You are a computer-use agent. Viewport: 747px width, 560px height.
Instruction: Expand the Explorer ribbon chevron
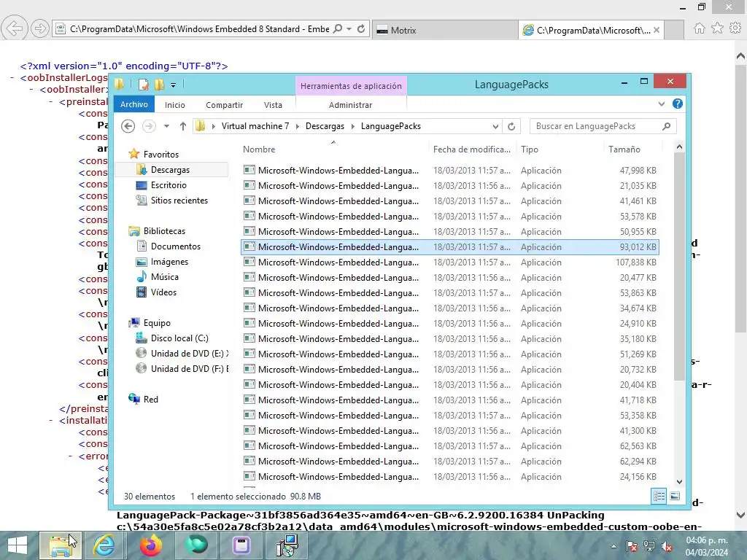pyautogui.click(x=661, y=104)
